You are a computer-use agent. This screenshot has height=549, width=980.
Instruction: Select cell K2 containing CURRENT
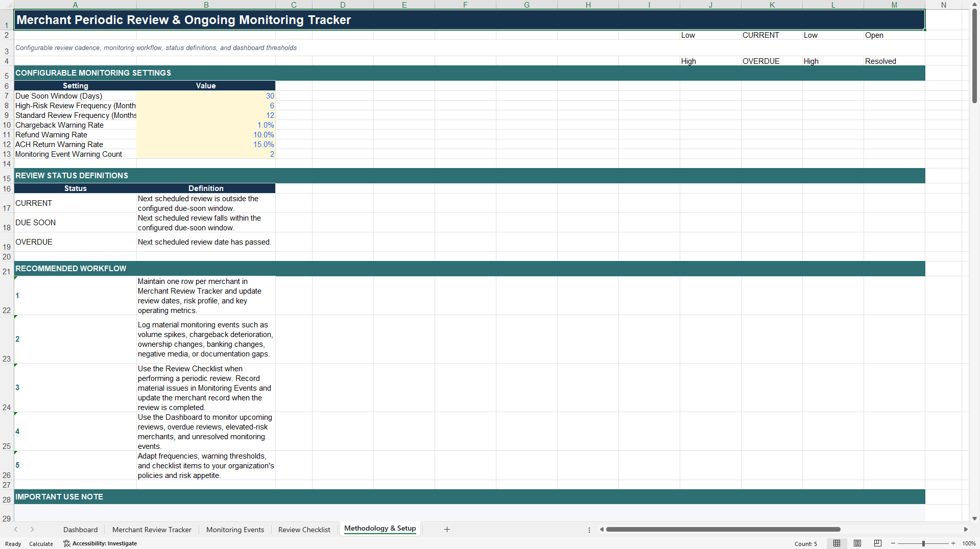[772, 35]
